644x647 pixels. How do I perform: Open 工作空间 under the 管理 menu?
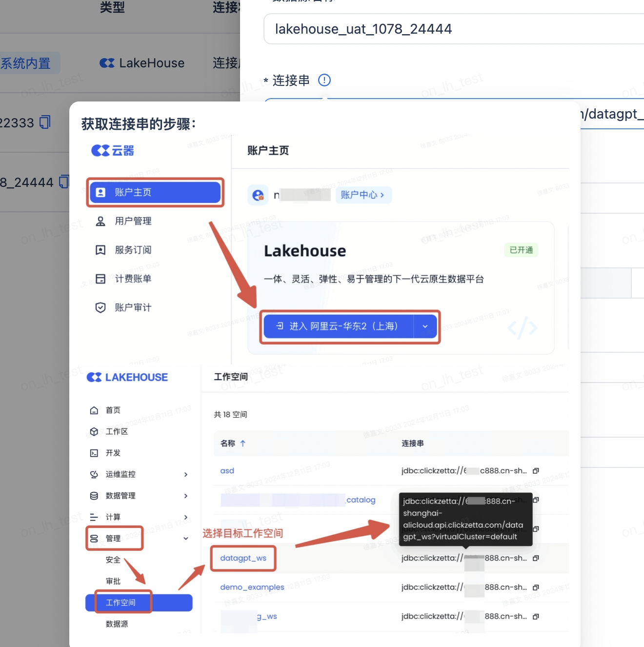tap(121, 603)
